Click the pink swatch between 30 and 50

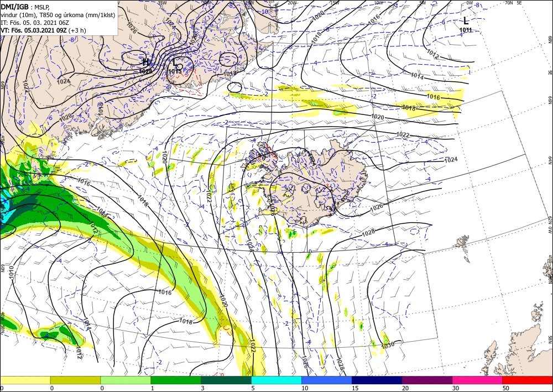point(478,380)
